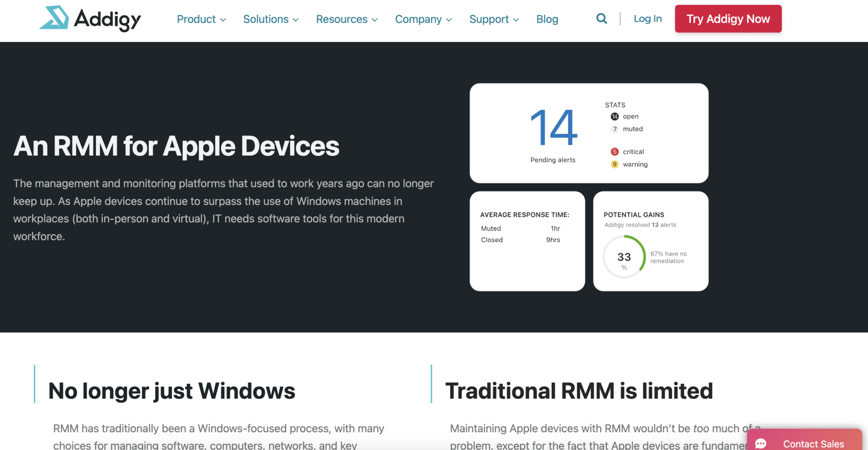Image resolution: width=868 pixels, height=450 pixels.
Task: Click the Addigy logo
Action: pos(89,19)
